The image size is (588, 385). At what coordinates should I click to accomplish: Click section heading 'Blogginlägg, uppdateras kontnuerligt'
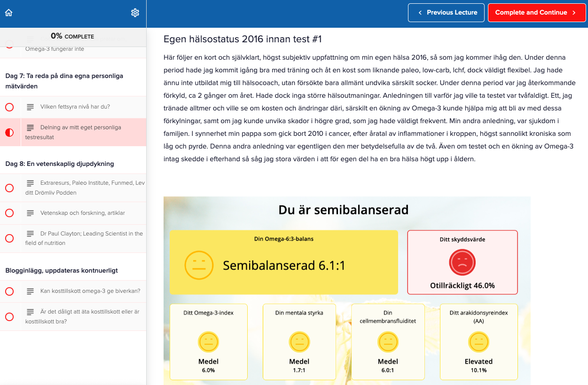point(62,270)
